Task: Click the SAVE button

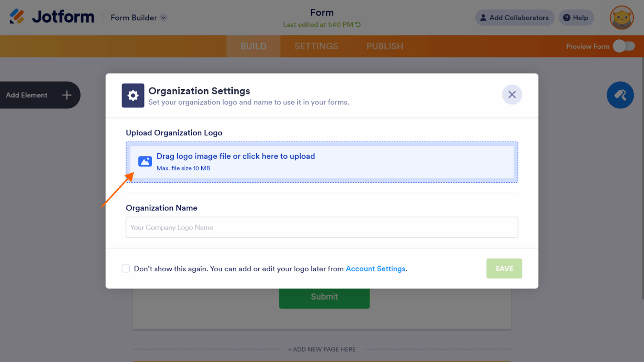Action: tap(504, 269)
